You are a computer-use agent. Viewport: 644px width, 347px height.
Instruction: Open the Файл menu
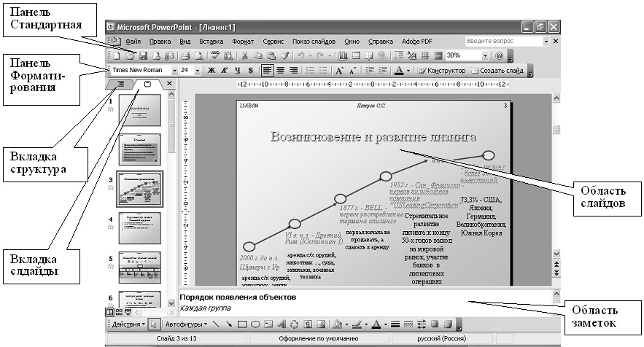point(133,42)
